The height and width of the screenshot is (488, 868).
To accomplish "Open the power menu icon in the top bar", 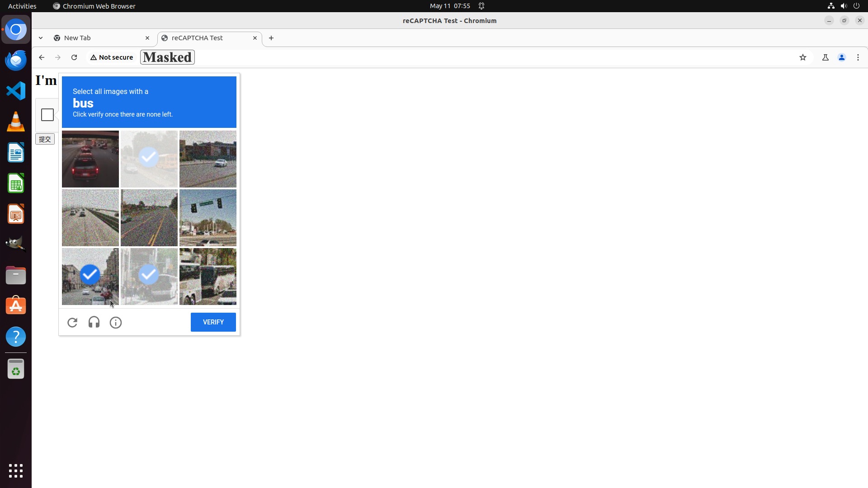I will [x=856, y=6].
